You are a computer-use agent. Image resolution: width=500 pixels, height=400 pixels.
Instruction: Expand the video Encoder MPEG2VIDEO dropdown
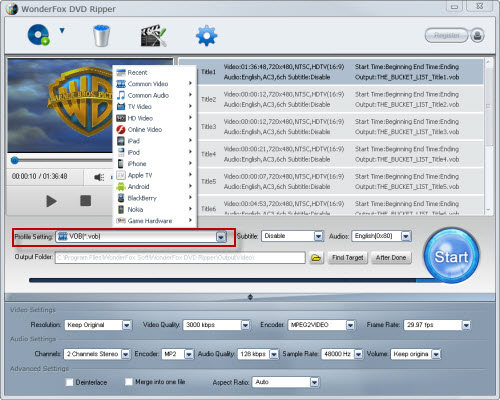(x=350, y=325)
